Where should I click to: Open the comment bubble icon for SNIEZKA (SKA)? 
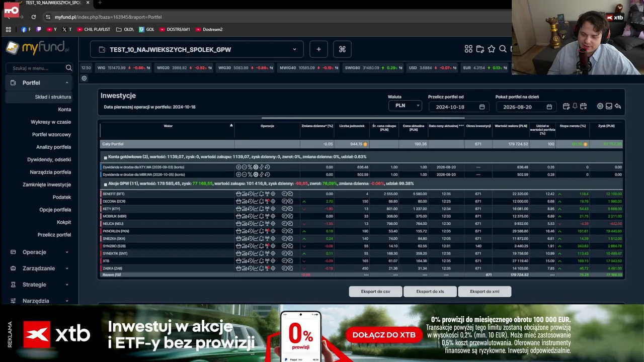284,239
